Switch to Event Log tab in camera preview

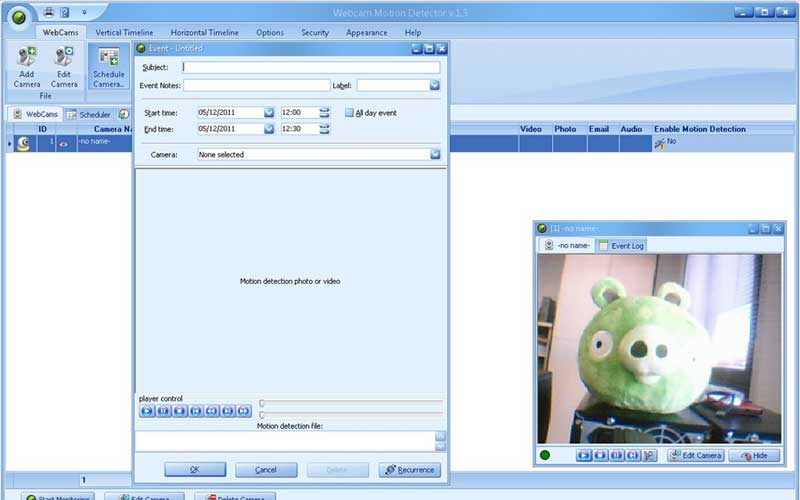pos(621,245)
